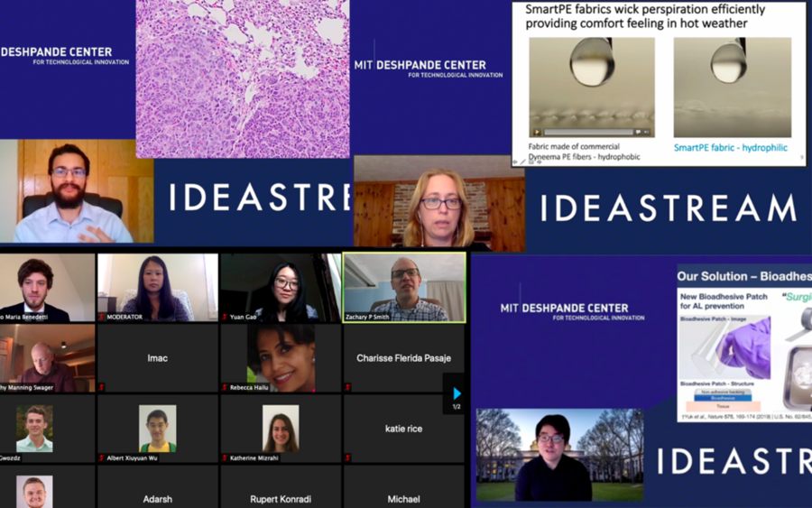Screen dimensions: 812x508
Task: Select Charisse Flerida Pasaje's participant tile
Action: tap(403, 358)
